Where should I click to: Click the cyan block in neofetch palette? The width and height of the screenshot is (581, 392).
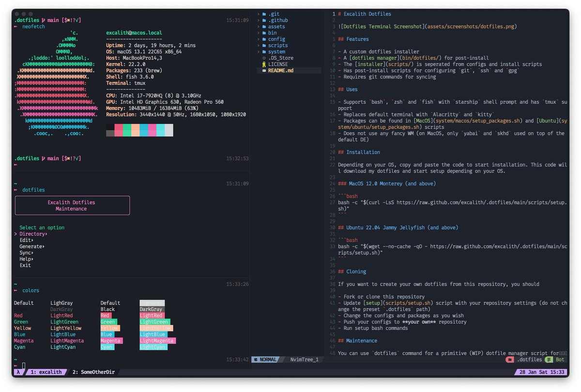coord(160,130)
